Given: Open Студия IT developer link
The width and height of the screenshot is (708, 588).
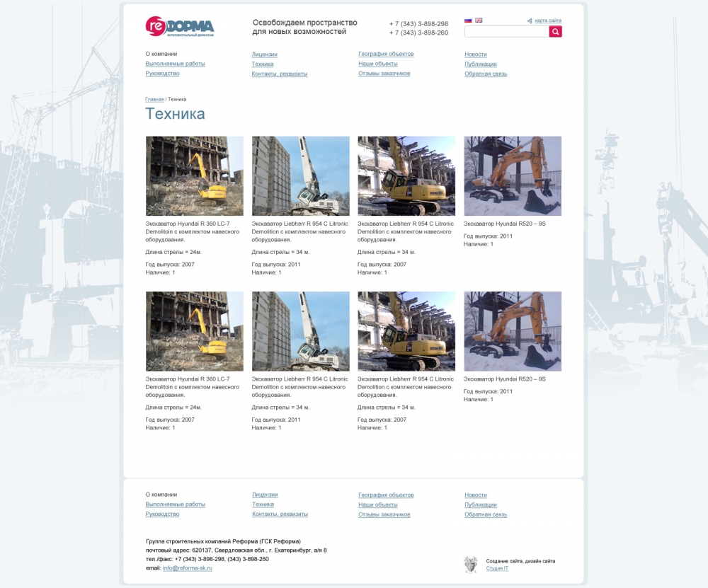Looking at the screenshot, I should click(x=497, y=568).
